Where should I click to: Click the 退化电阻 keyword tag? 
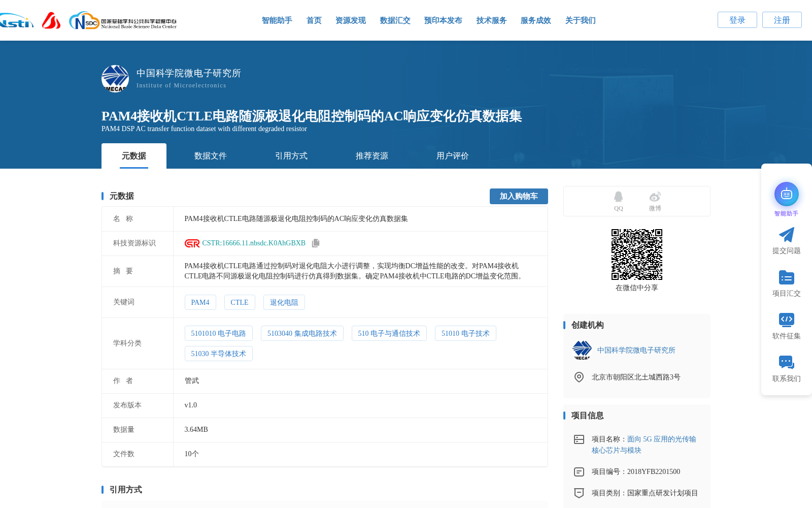(284, 302)
